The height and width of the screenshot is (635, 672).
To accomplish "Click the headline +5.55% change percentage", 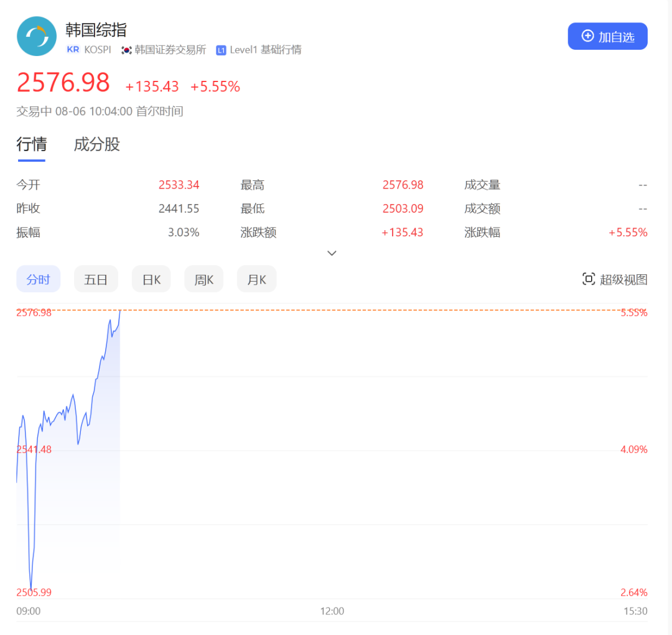I will [x=215, y=86].
